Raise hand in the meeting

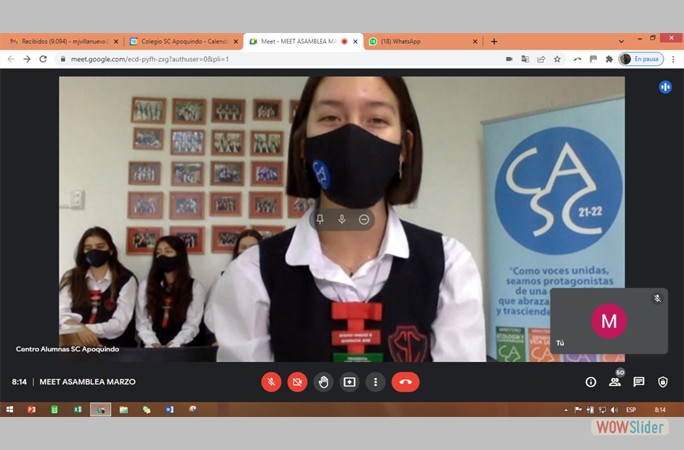(x=323, y=382)
